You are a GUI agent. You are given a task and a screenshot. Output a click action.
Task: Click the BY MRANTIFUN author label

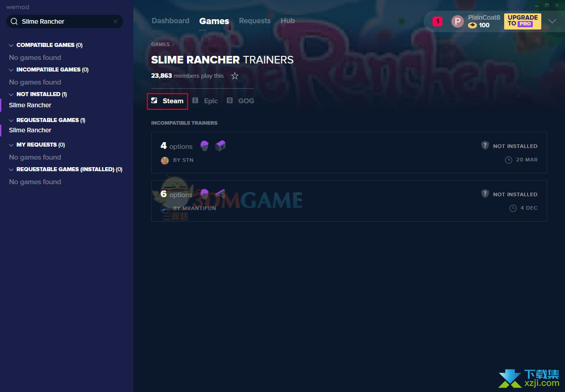point(195,208)
